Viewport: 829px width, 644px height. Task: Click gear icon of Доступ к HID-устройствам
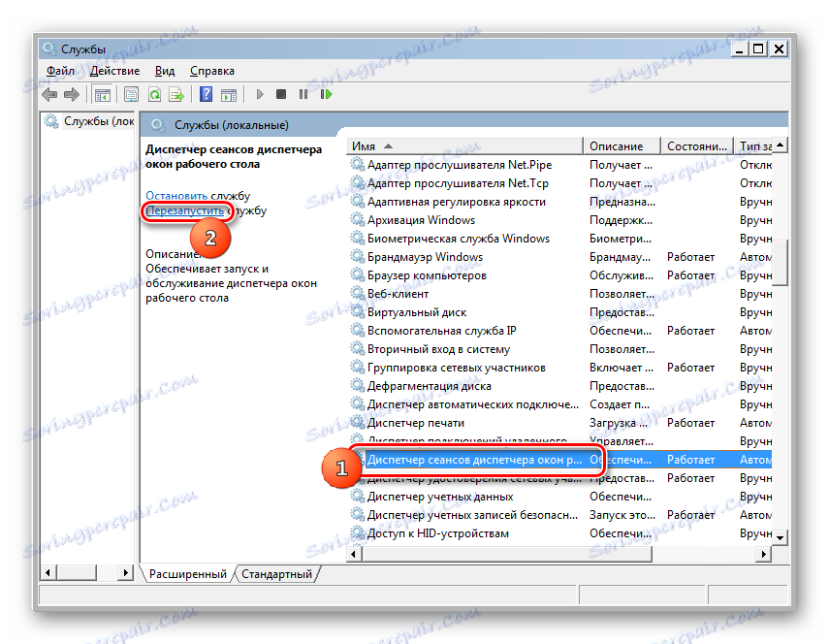point(358,533)
